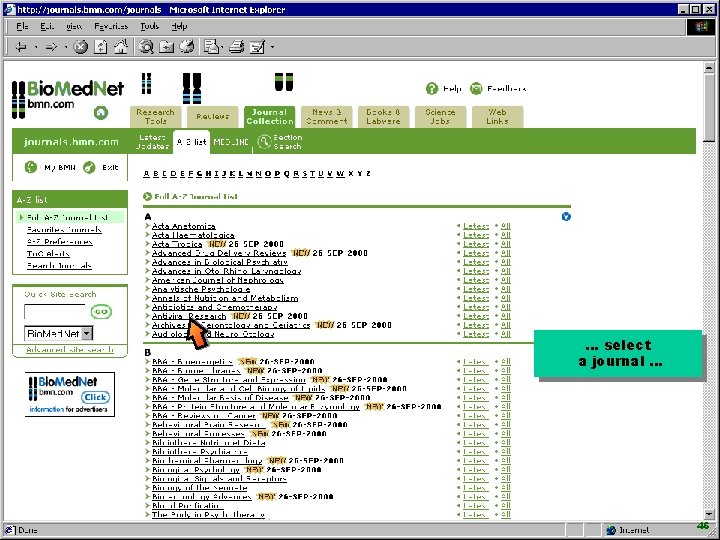Open the A-Z Preferences sidebar link
720x540 pixels.
60,242
